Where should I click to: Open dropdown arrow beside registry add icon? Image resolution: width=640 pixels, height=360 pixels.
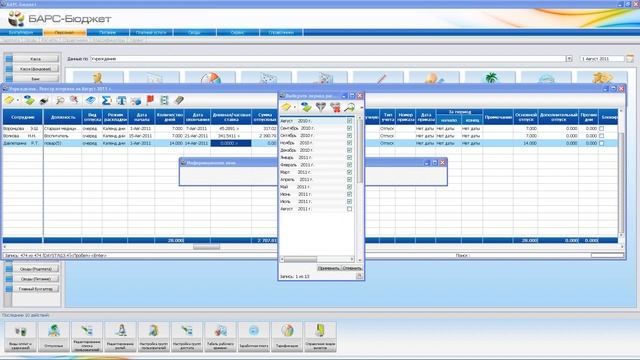tap(18, 100)
